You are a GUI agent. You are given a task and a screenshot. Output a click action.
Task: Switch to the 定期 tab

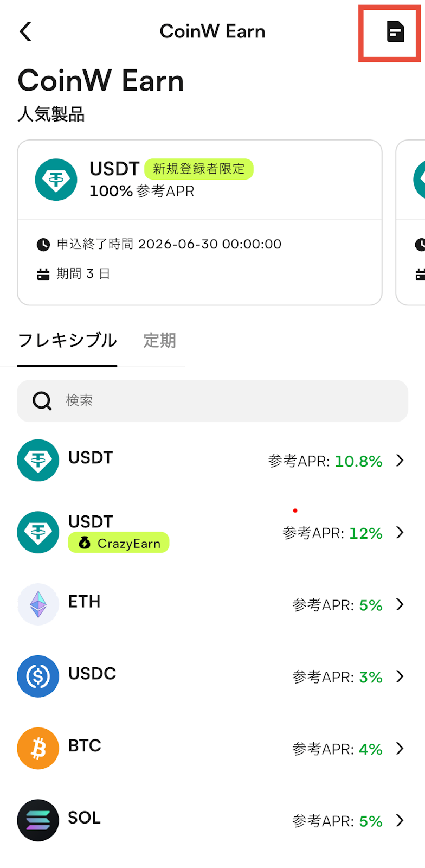tap(159, 341)
